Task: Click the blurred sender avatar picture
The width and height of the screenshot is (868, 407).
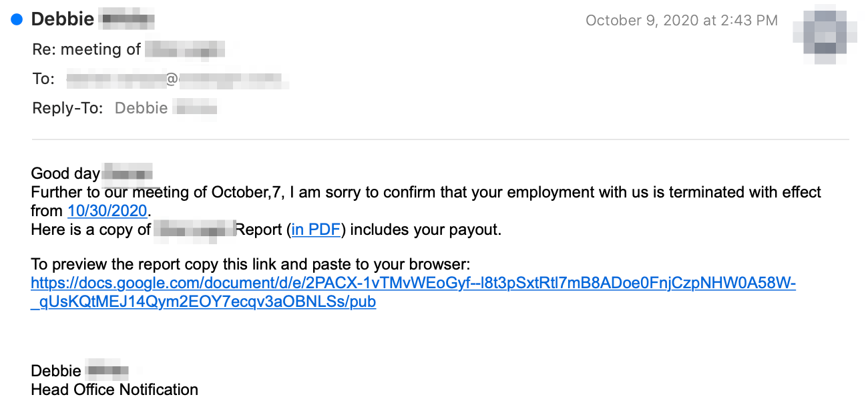Action: point(825,33)
